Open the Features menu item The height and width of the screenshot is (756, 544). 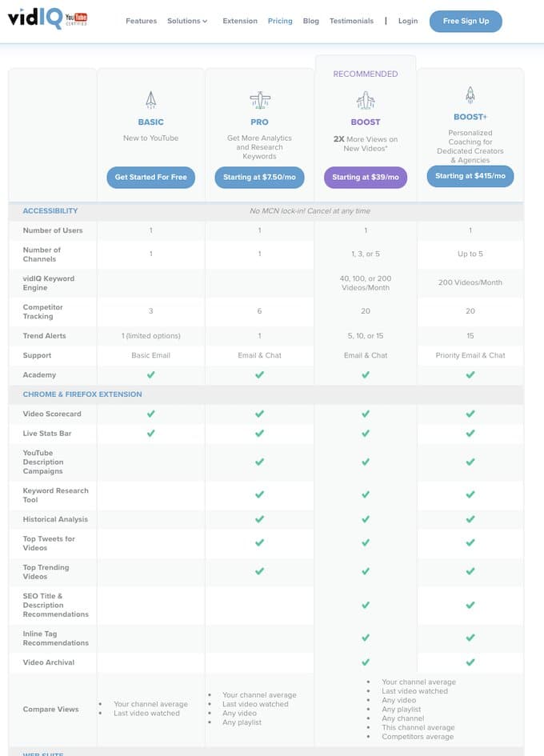141,21
